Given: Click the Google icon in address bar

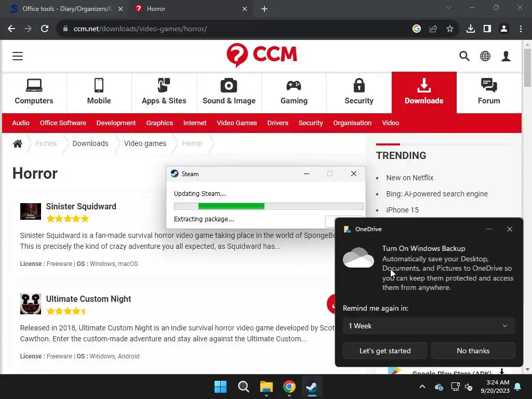Looking at the screenshot, I should (x=417, y=29).
